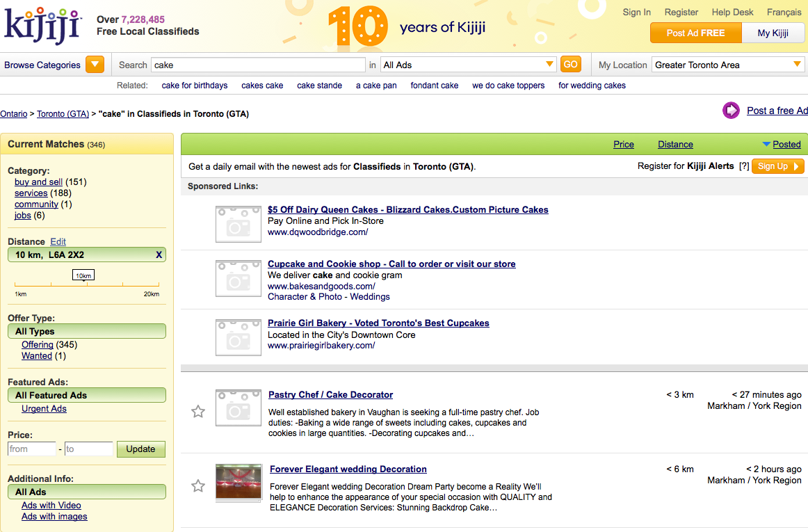Switch to Français language
Image resolution: width=808 pixels, height=532 pixels.
click(x=784, y=12)
